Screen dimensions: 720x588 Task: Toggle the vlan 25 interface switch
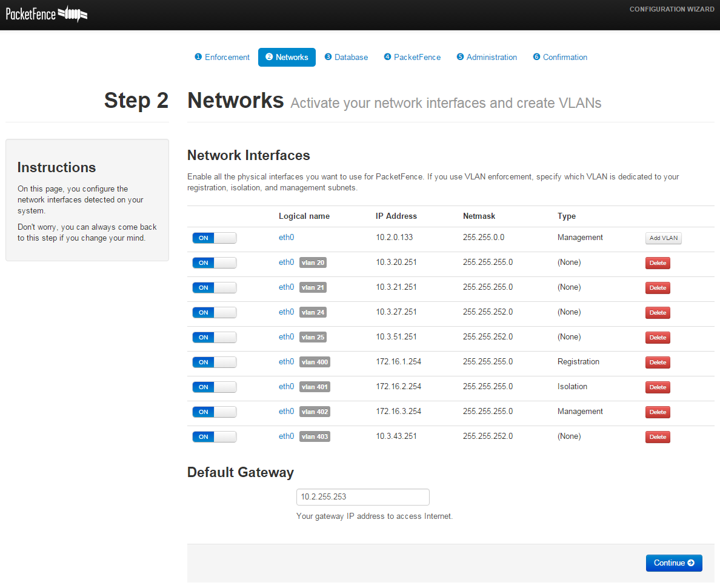coord(214,337)
